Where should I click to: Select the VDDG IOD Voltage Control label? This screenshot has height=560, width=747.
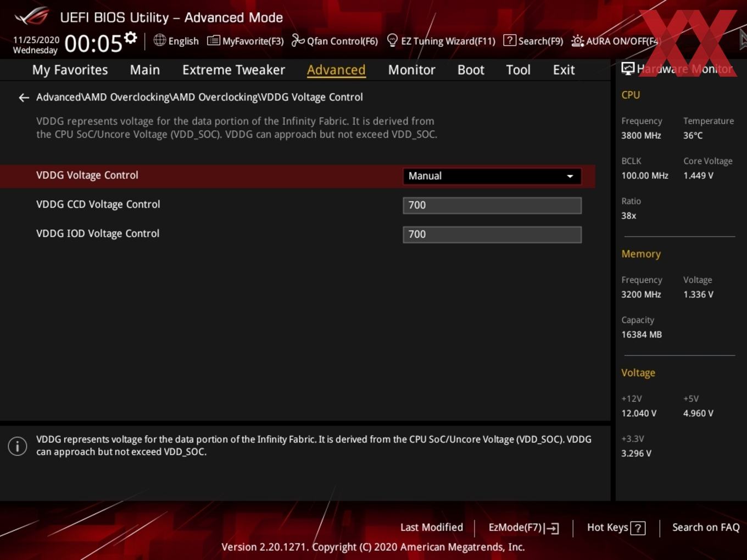click(98, 233)
